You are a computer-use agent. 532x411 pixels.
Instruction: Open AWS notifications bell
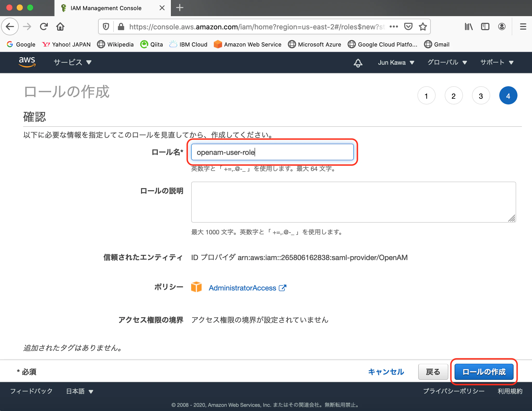(358, 63)
